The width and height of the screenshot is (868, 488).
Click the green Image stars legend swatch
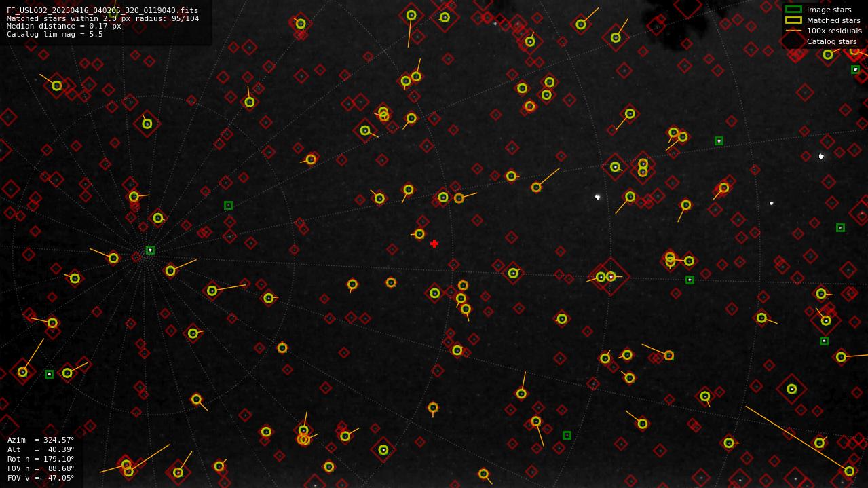tap(793, 10)
